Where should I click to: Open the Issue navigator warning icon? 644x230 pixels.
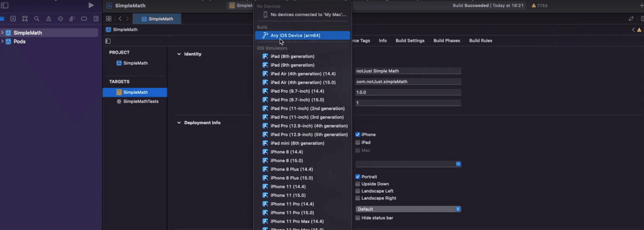click(x=48, y=19)
